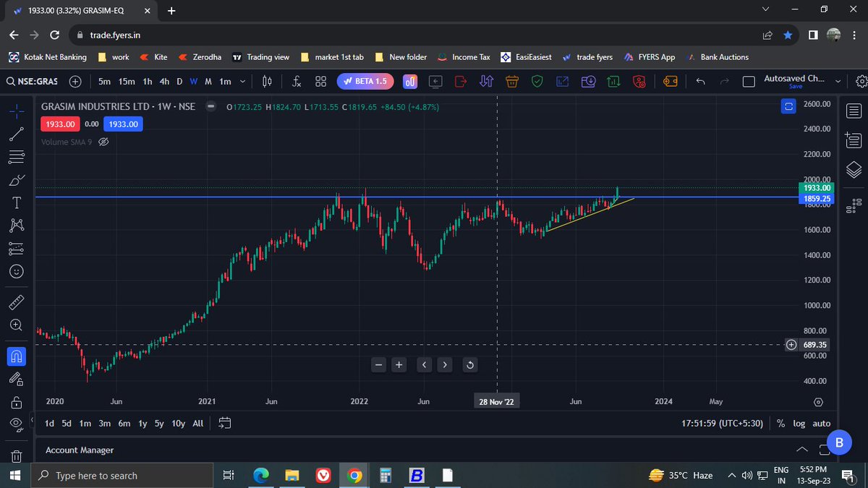Select the text annotation tool

click(17, 203)
